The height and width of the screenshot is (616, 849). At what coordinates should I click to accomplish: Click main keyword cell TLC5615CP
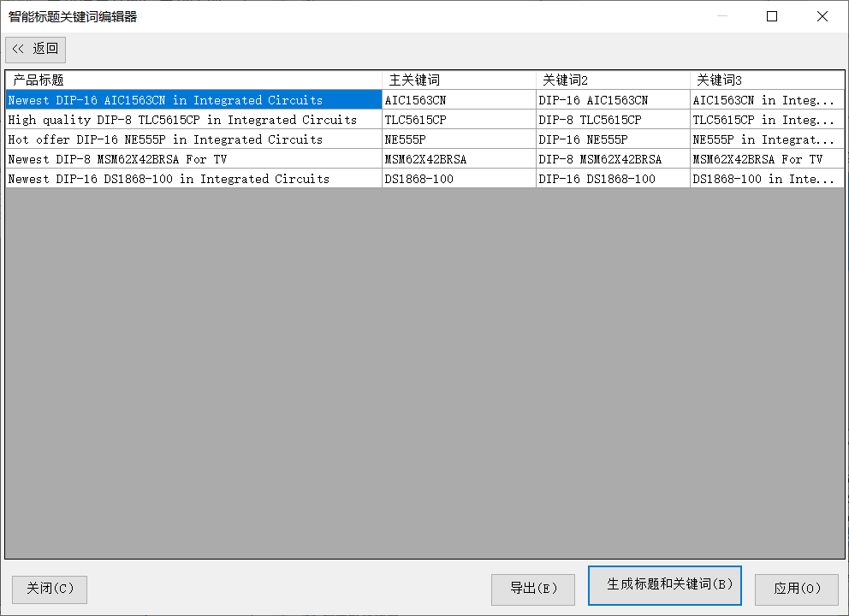pos(459,120)
